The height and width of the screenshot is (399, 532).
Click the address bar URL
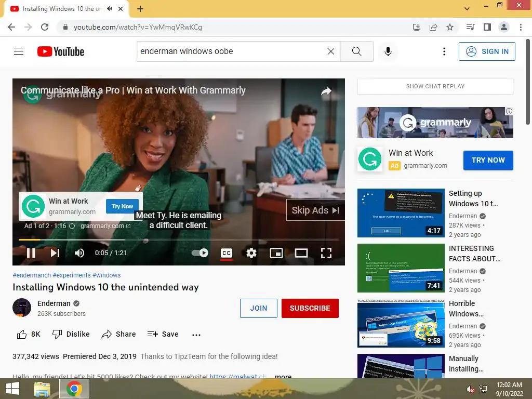tap(138, 27)
